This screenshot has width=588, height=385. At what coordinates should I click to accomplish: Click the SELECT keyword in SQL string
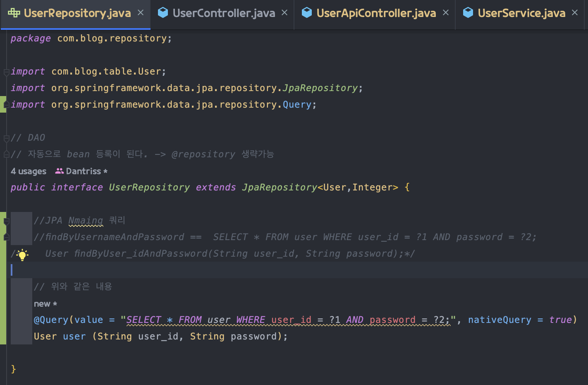coord(144,320)
